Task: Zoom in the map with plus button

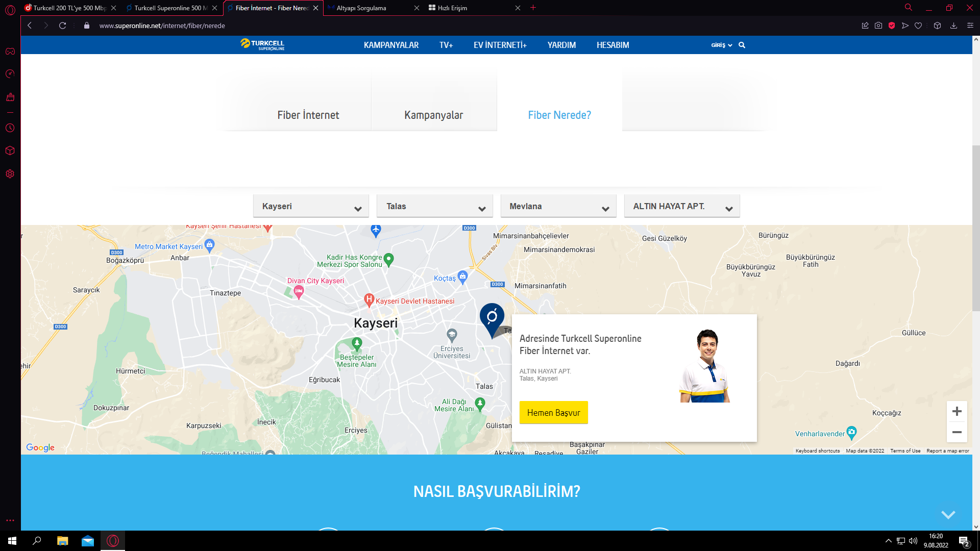Action: (957, 411)
